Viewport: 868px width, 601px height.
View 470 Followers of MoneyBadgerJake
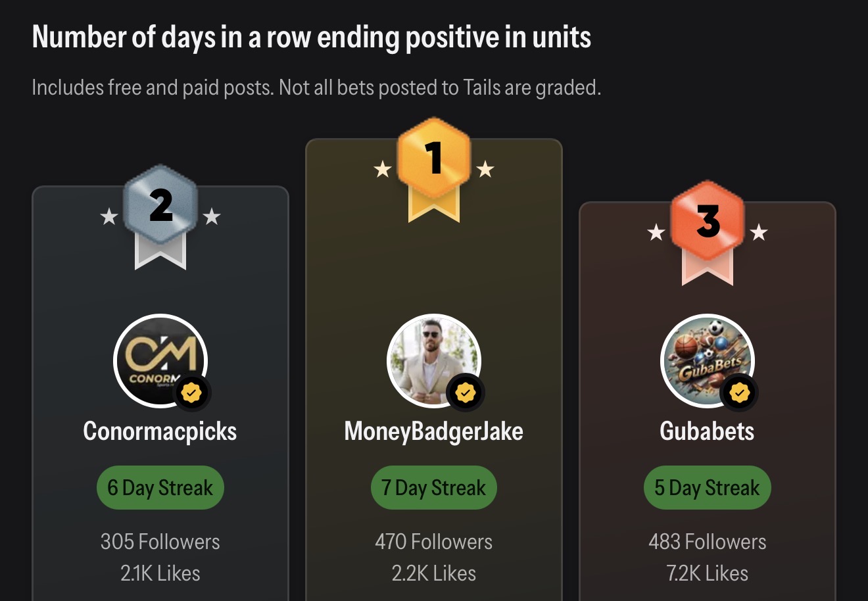(x=434, y=542)
